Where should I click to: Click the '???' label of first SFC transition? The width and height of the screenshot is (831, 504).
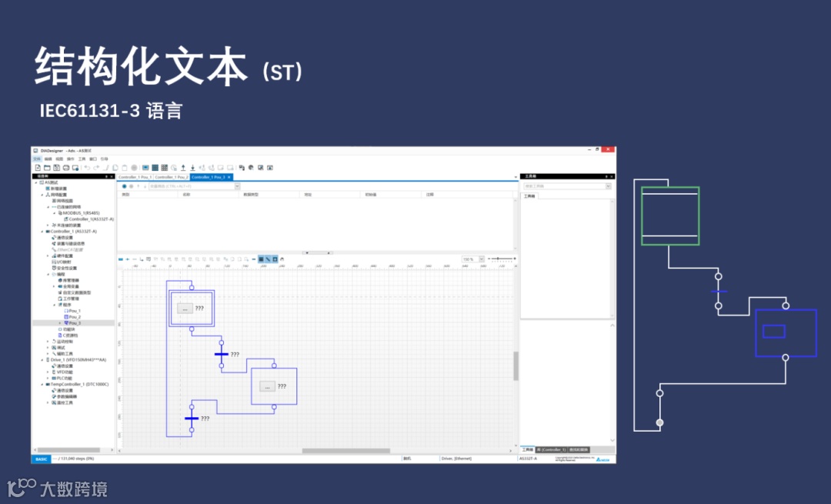coord(235,355)
